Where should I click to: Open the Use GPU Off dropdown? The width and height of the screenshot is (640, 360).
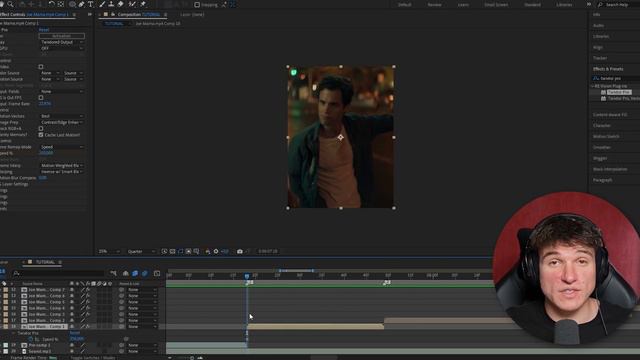(62, 48)
